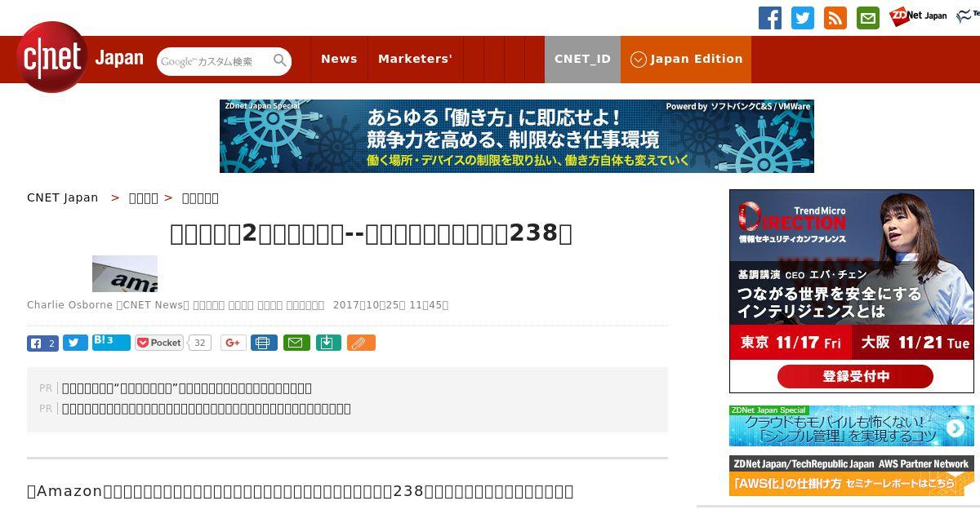Viewport: 980px width, 514px height.
Task: Open the header Twitter icon
Action: 803,18
